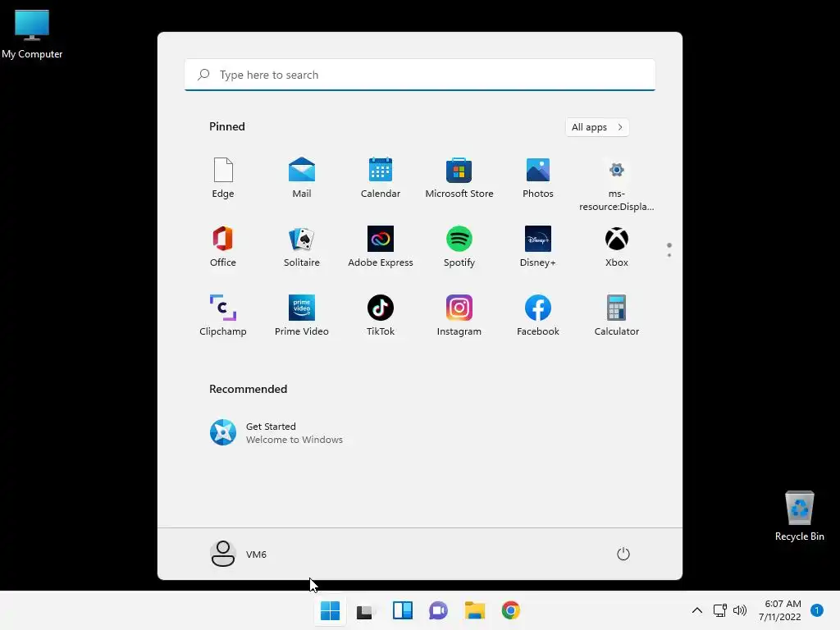Screen dimensions: 840x630
Task: Open the ms-resource:Displa... gear app
Action: coord(617,185)
